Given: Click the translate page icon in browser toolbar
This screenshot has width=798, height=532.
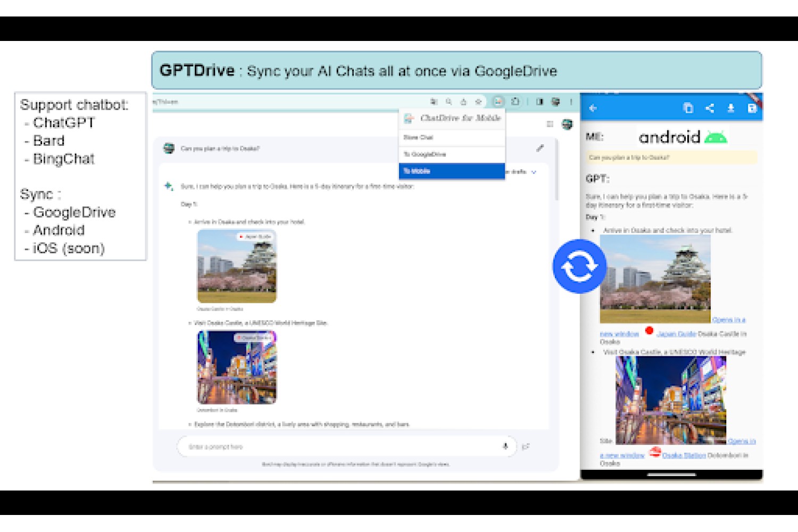Looking at the screenshot, I should (x=434, y=102).
